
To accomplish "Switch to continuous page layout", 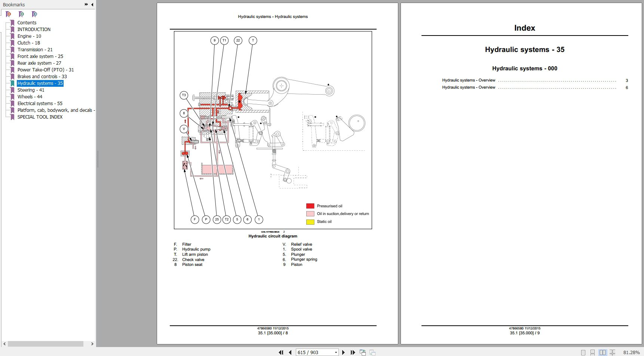I will point(592,352).
